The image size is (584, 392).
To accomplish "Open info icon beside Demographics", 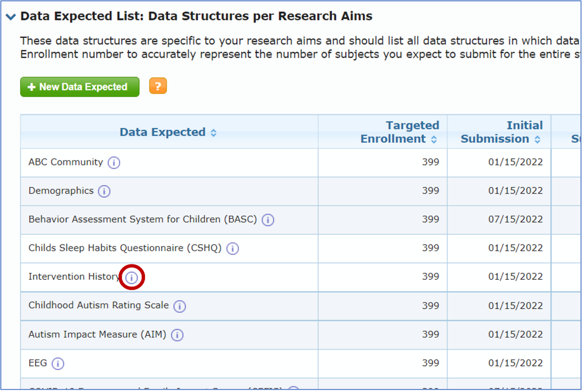I will 104,191.
